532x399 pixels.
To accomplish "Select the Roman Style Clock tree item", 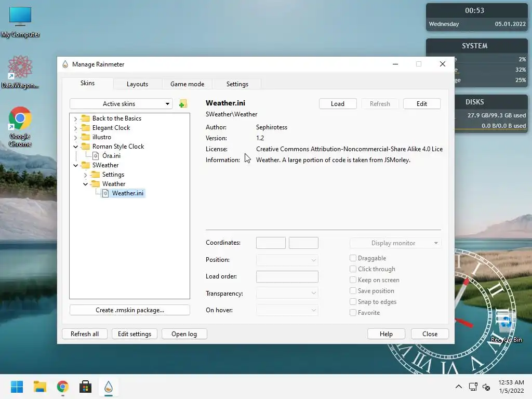I will point(118,147).
